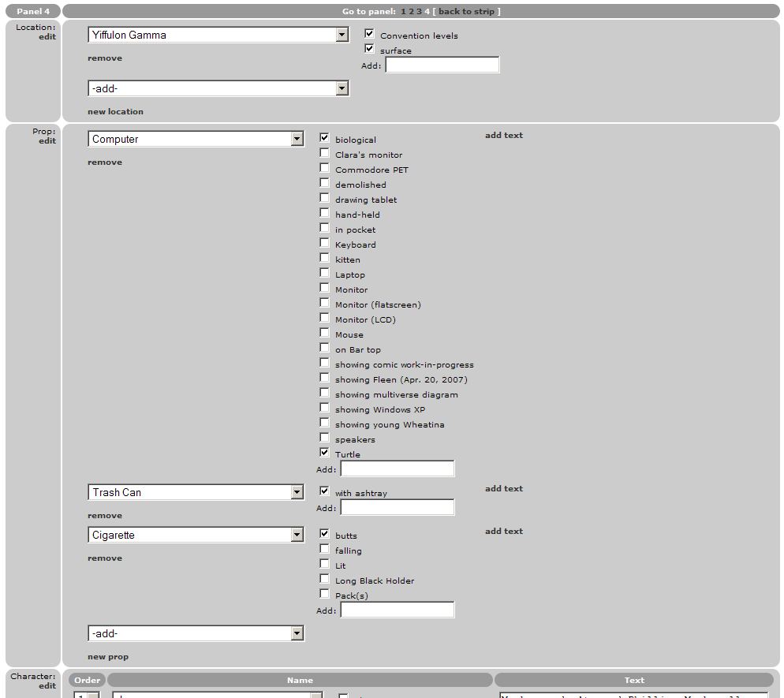The image size is (784, 698).
Task: Uncheck the with ashtray checkbox
Action: pyautogui.click(x=324, y=491)
